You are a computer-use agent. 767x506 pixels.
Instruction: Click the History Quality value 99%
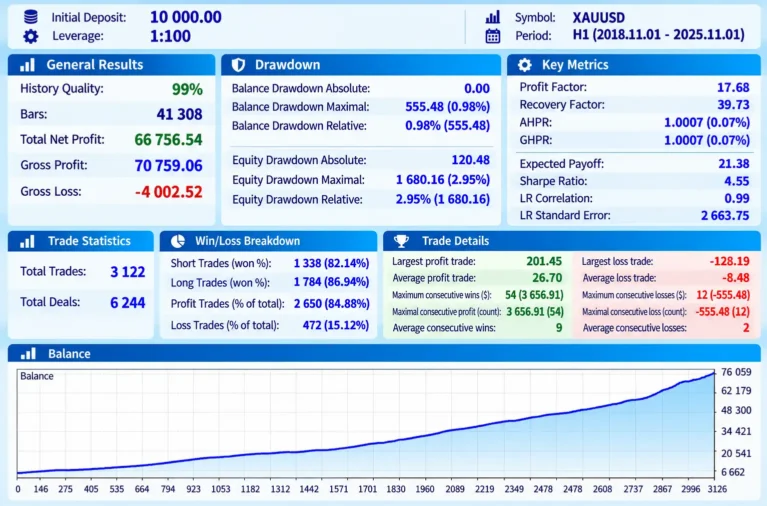pyautogui.click(x=187, y=89)
